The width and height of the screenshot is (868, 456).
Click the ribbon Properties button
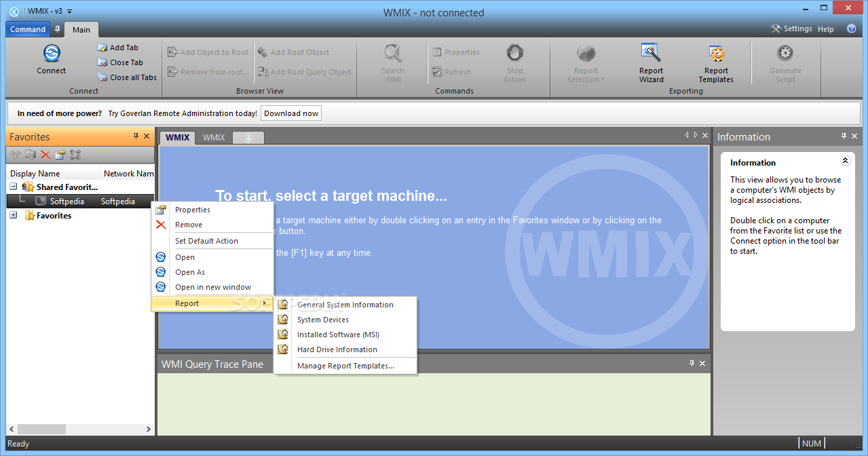(456, 52)
